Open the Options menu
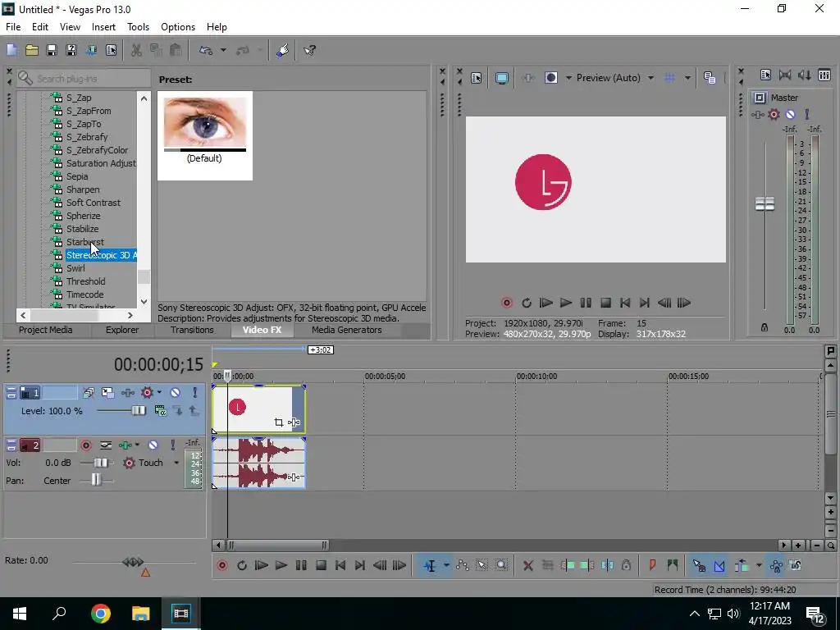840x630 pixels. (x=178, y=27)
